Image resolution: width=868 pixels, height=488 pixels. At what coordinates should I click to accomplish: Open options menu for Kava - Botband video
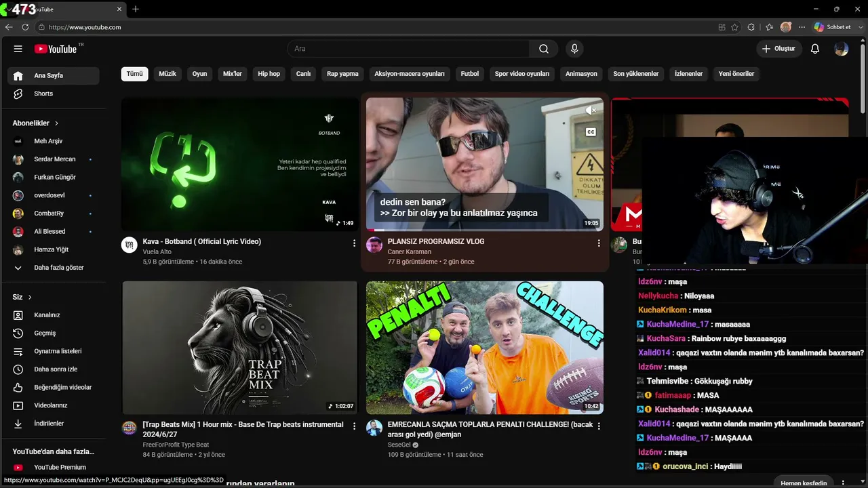click(354, 243)
